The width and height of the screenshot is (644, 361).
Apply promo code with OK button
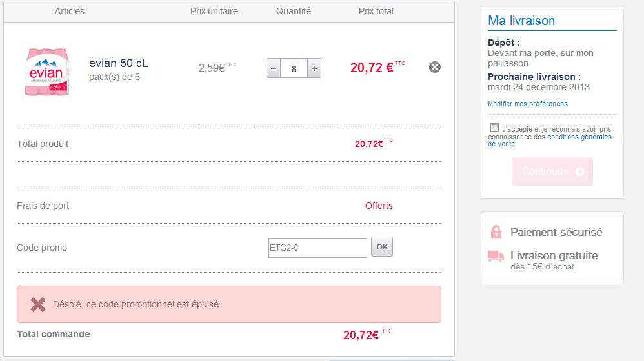pyautogui.click(x=382, y=247)
